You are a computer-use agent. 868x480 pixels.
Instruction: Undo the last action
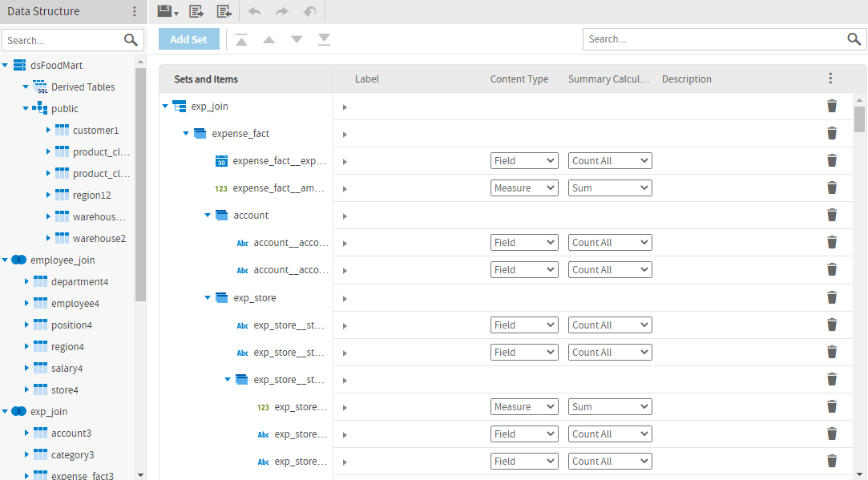[x=255, y=11]
